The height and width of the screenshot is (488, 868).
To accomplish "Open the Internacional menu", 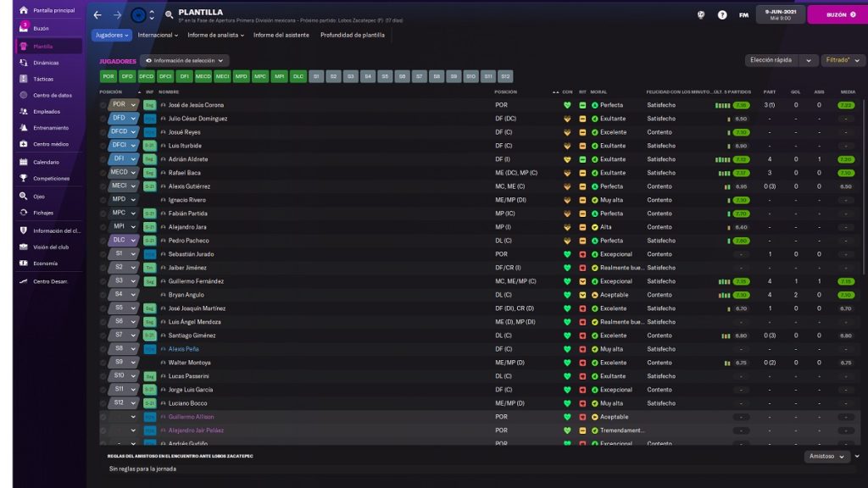I will click(x=158, y=36).
